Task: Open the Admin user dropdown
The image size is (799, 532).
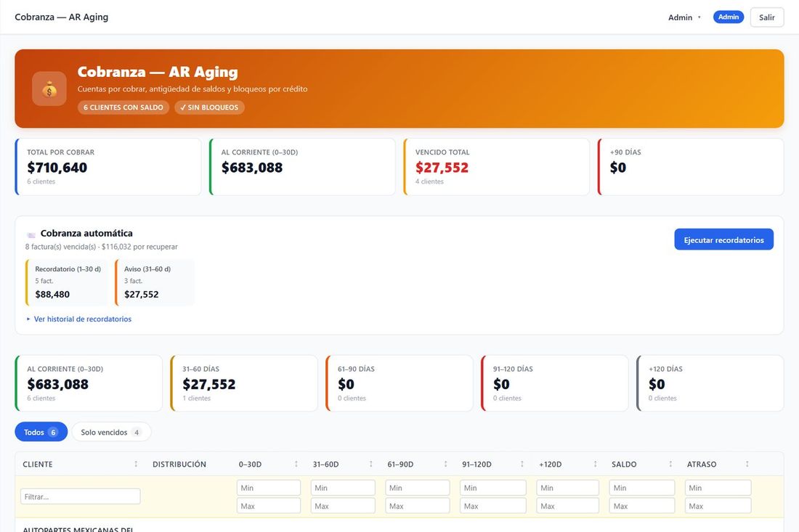Action: (x=685, y=17)
